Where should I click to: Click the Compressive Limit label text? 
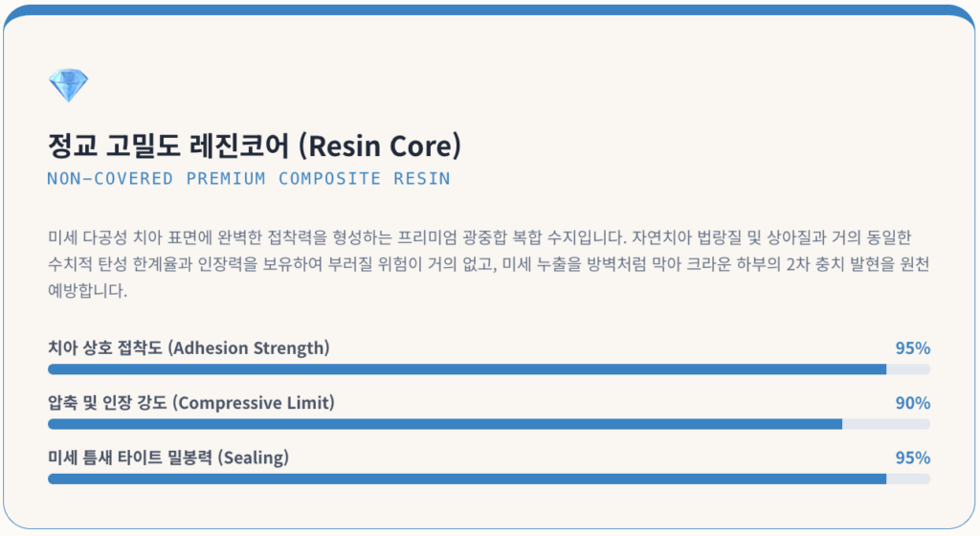pyautogui.click(x=191, y=403)
